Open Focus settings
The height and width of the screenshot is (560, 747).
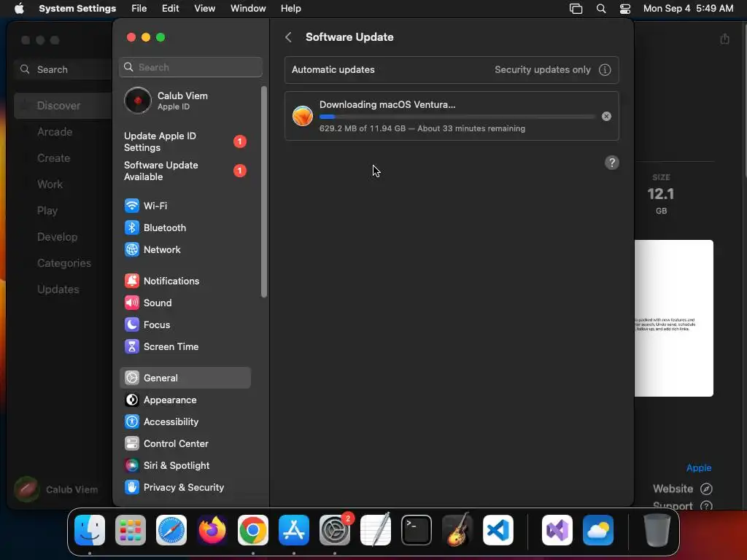(x=185, y=324)
